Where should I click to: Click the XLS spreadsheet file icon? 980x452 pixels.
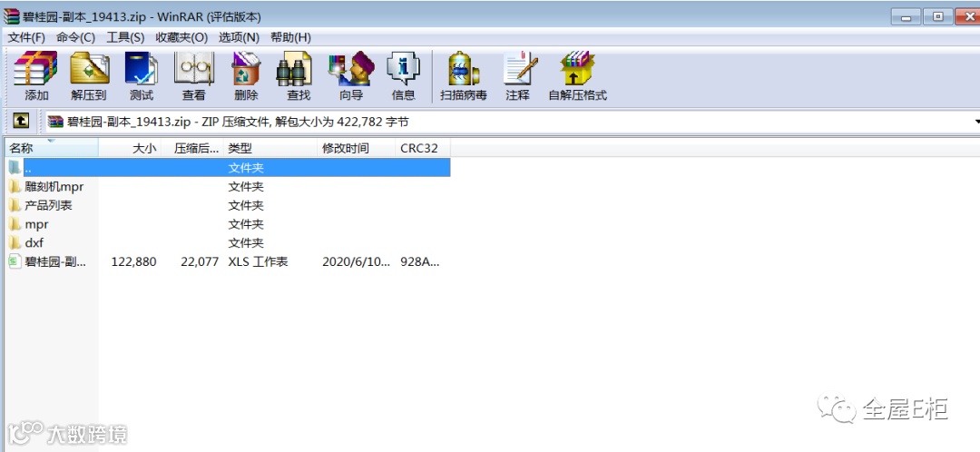click(x=15, y=261)
